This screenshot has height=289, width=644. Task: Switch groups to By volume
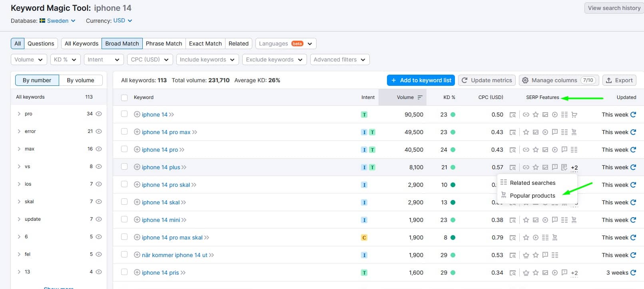pyautogui.click(x=81, y=80)
